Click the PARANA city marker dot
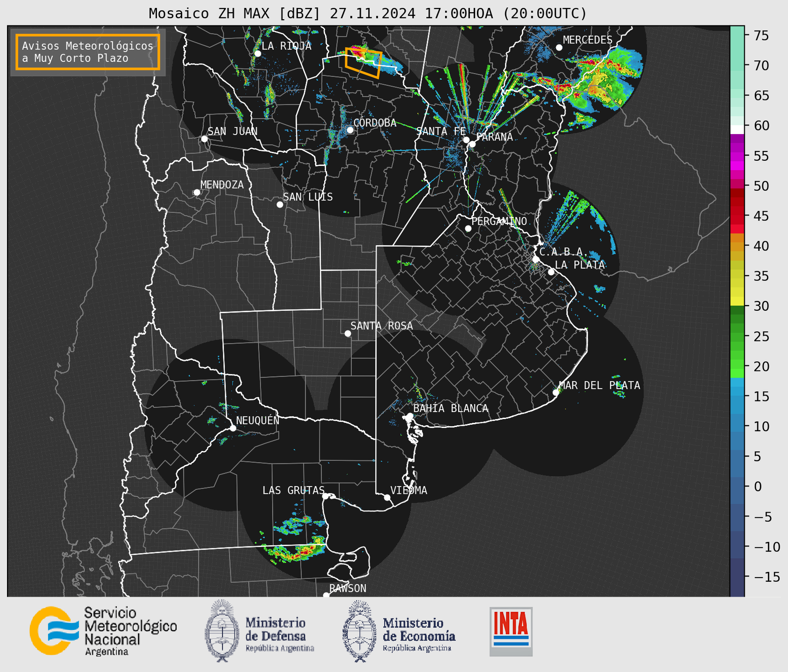 tap(472, 144)
